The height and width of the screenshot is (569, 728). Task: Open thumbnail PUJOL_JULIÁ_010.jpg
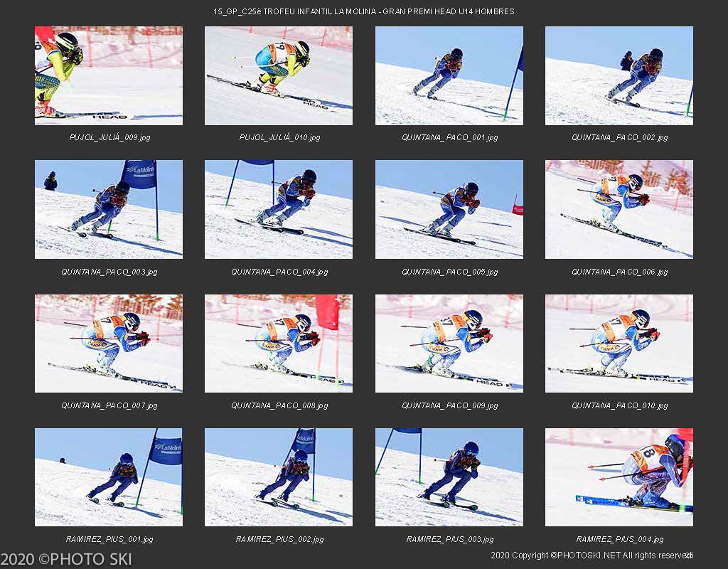279,75
